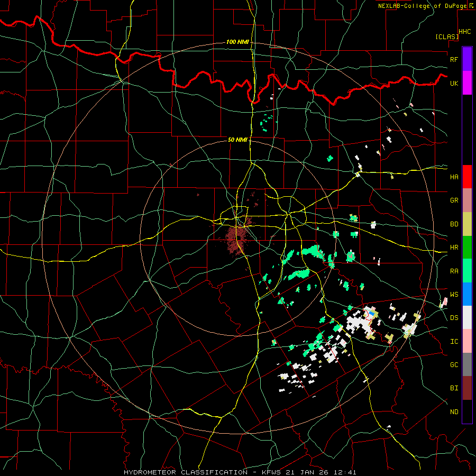Click the '[CLAS]' units label
The width and height of the screenshot is (476, 476).
point(446,37)
